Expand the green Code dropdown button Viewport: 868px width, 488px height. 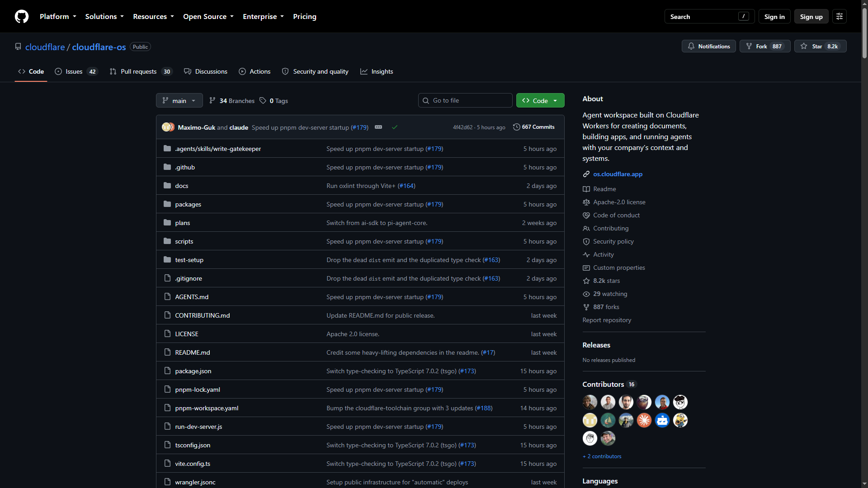[x=540, y=100]
